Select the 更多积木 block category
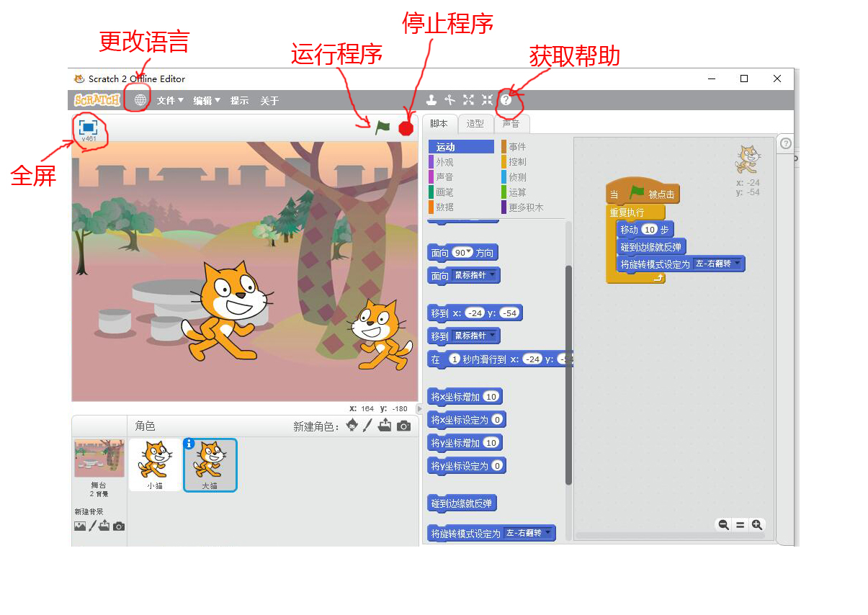The height and width of the screenshot is (615, 868). pos(534,207)
